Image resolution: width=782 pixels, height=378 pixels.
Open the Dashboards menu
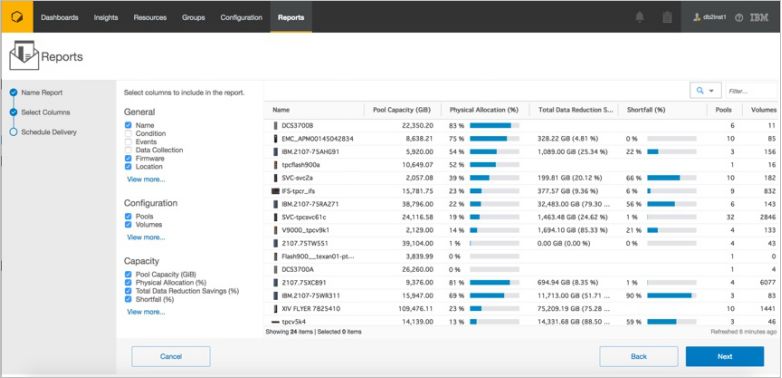click(59, 17)
